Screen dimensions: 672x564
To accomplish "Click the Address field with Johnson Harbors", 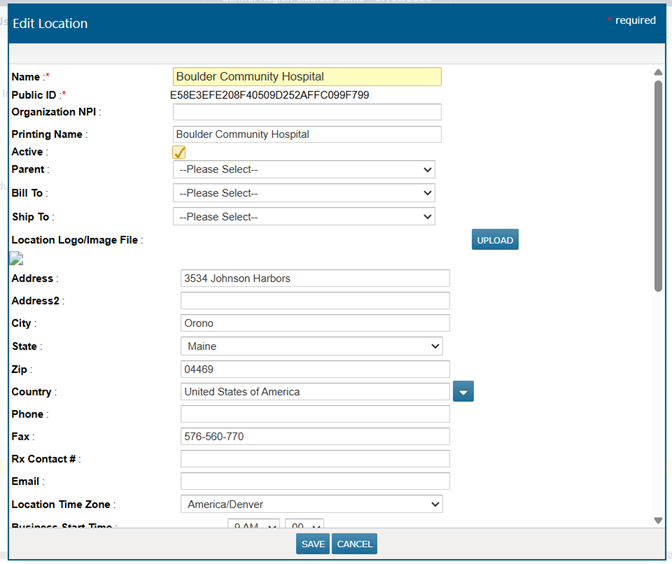I will click(314, 278).
